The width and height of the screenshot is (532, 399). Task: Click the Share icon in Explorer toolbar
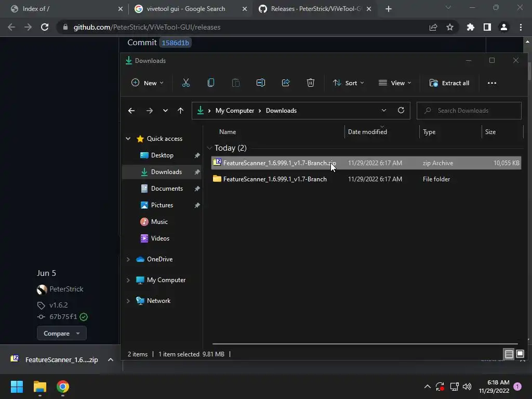coord(286,83)
